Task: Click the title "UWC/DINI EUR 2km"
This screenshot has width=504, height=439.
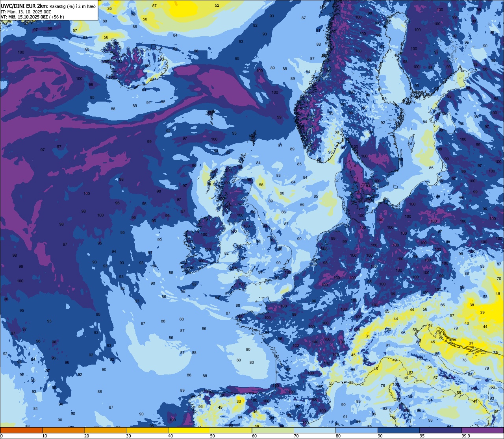Action: pyautogui.click(x=24, y=6)
